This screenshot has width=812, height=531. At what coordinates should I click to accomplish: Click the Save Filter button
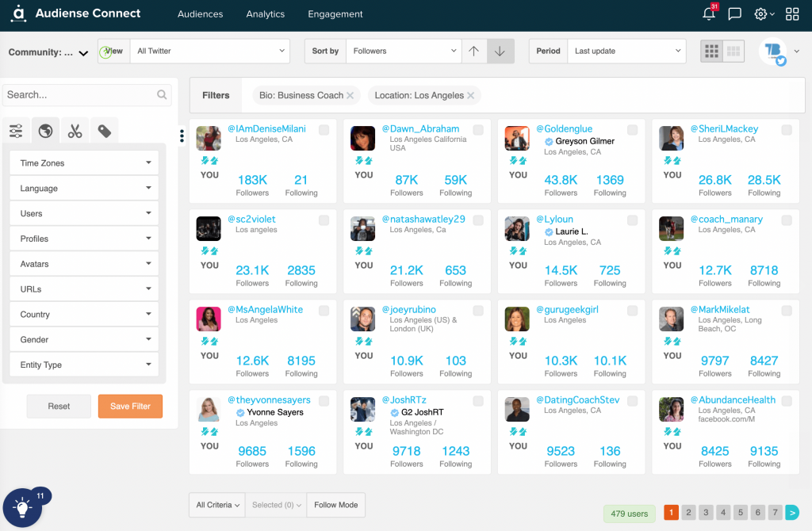click(x=130, y=406)
